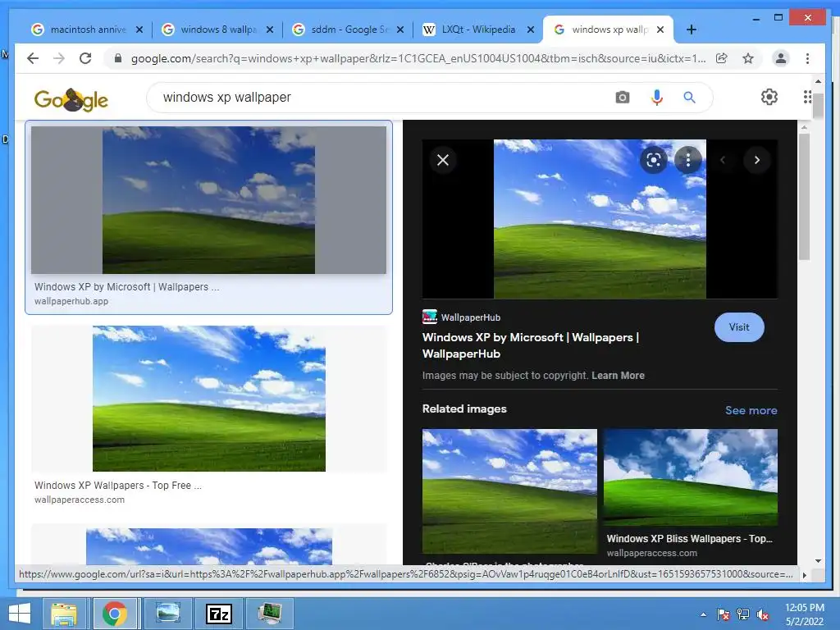Screen dimensions: 840x630
Task: Open Windows XP Wallpapers Top Free result
Action: 118,486
